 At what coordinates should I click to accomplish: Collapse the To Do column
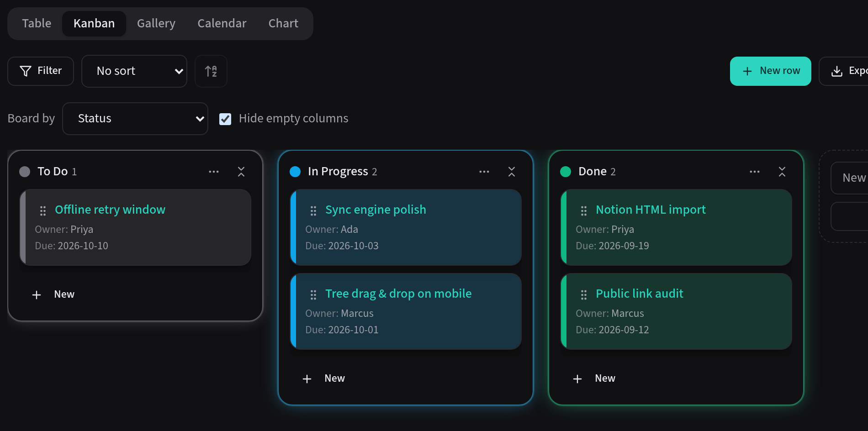click(241, 172)
